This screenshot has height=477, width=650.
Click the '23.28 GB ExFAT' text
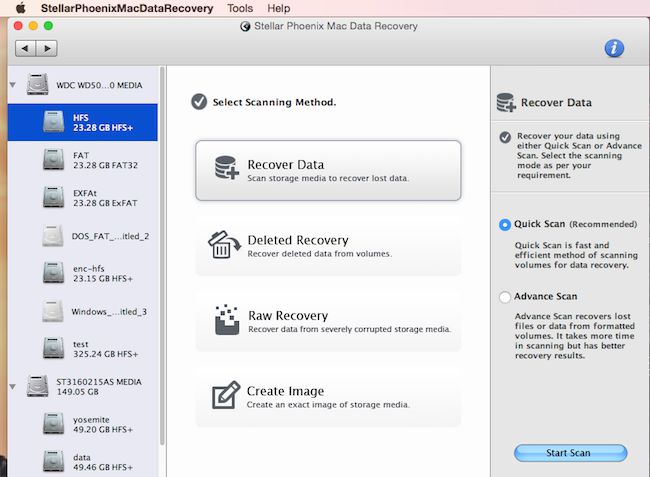point(105,203)
